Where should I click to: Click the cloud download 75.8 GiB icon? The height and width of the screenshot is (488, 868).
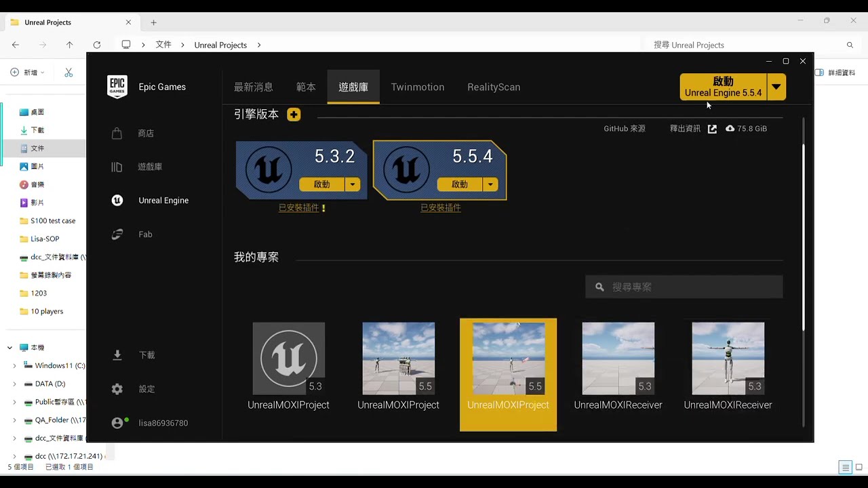[730, 128]
